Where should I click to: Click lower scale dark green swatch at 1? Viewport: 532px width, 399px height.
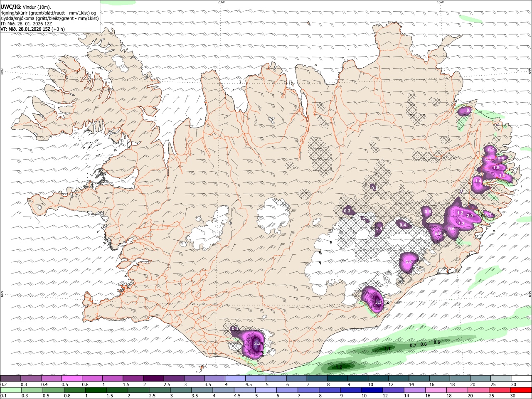tap(96, 390)
